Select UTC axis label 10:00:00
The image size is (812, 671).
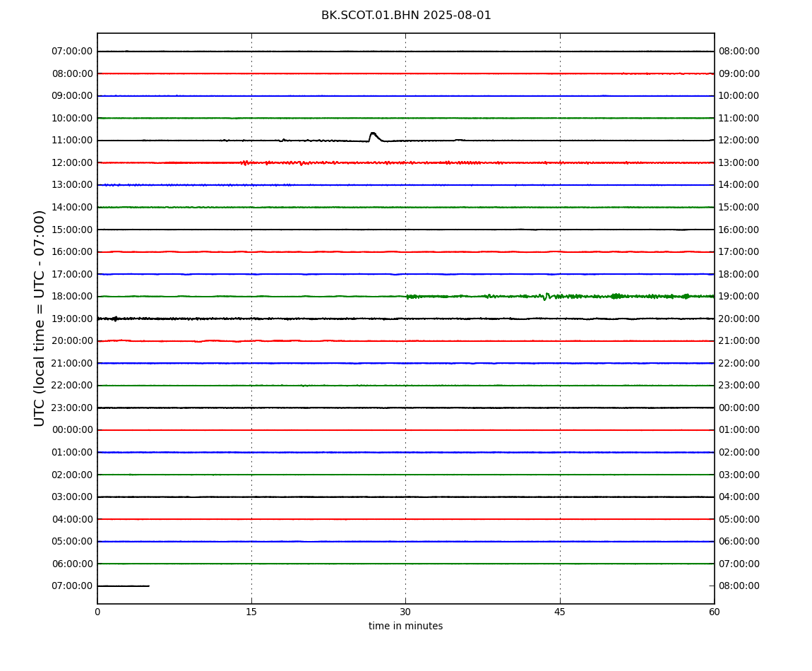point(73,118)
